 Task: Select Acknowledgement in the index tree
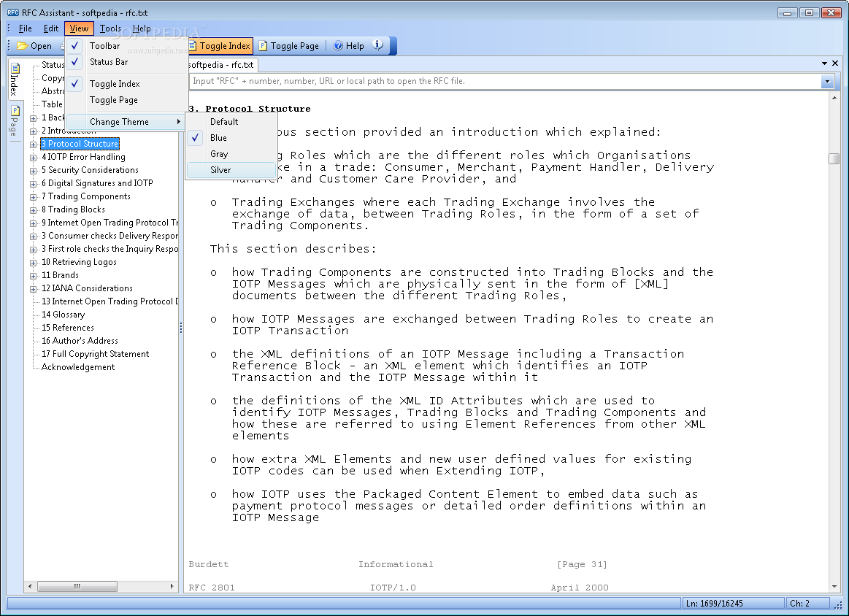pos(78,367)
